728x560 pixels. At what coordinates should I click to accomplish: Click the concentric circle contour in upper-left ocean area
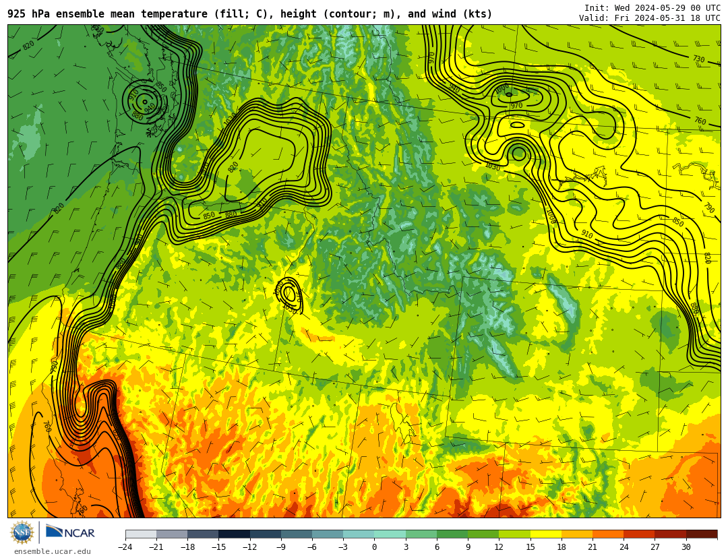point(145,102)
